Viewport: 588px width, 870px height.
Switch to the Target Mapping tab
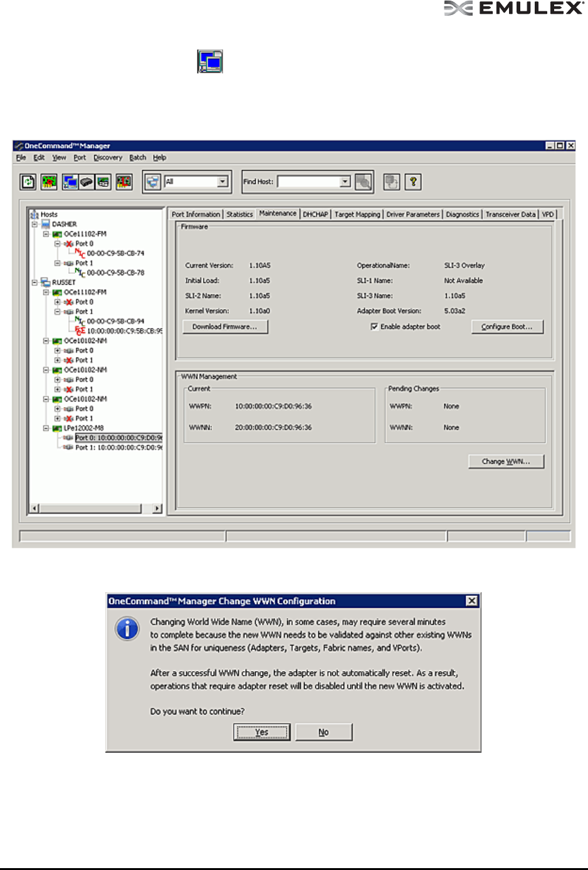point(357,215)
